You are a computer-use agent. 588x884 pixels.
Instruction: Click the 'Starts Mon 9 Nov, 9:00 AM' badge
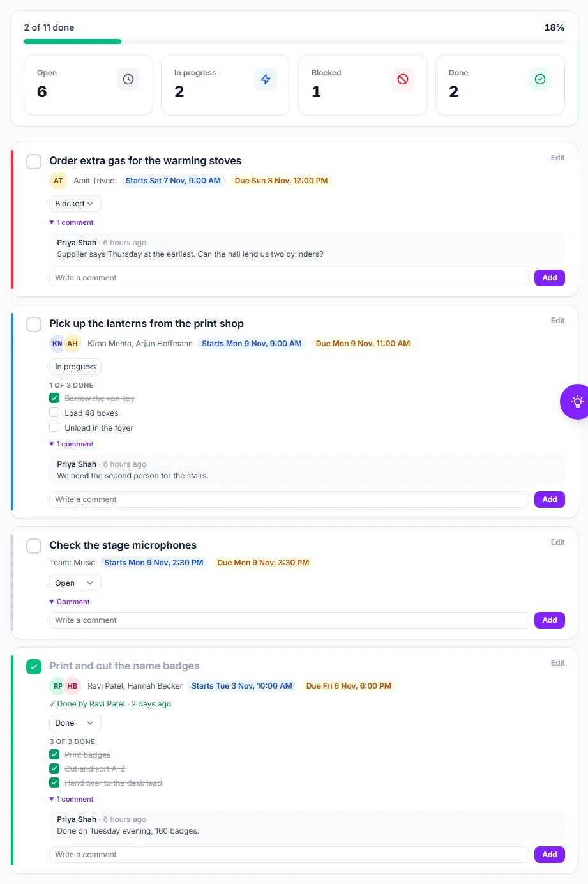tap(252, 344)
